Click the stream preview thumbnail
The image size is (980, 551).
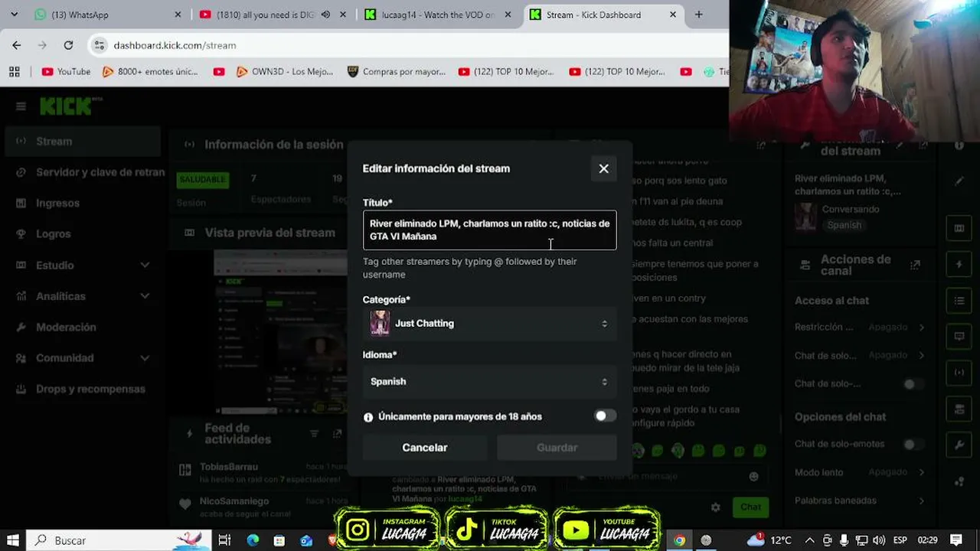(x=280, y=331)
